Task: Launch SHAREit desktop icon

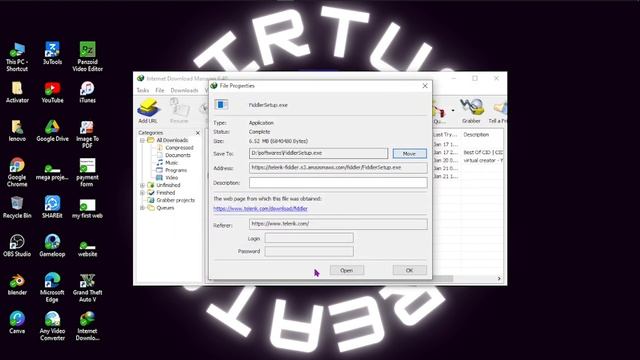Action: click(x=52, y=207)
